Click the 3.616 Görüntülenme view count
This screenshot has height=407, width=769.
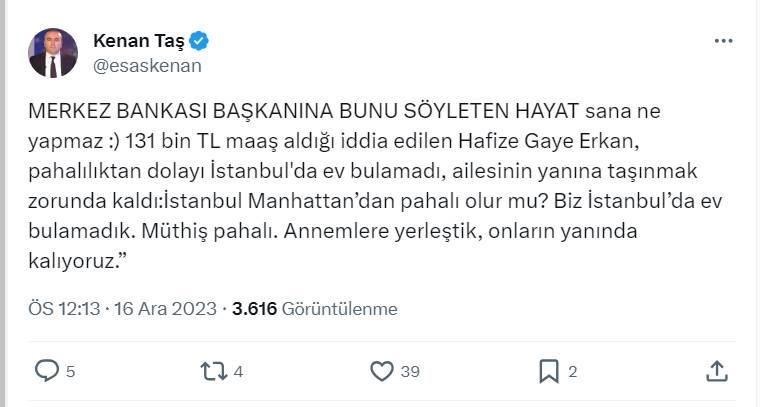point(314,309)
